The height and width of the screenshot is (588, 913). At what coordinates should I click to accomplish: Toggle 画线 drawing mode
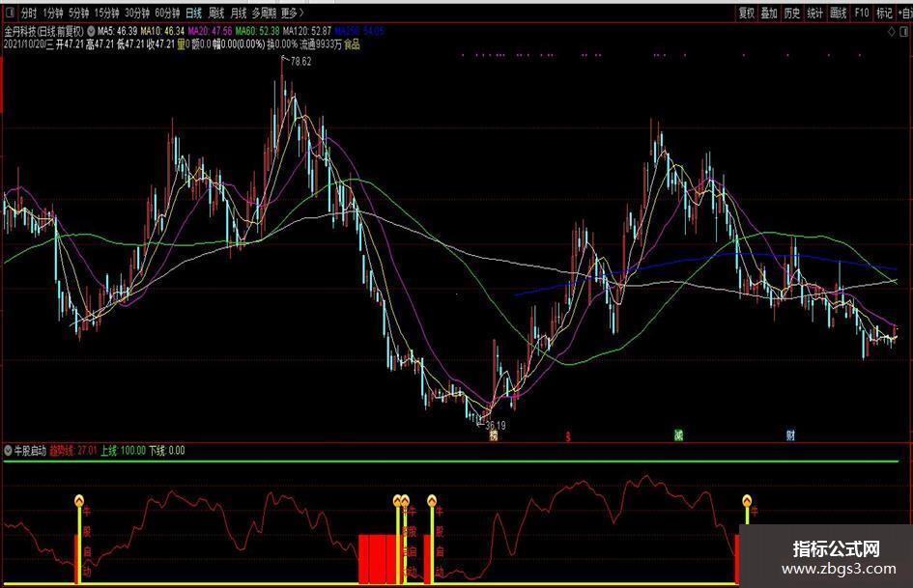click(x=838, y=14)
